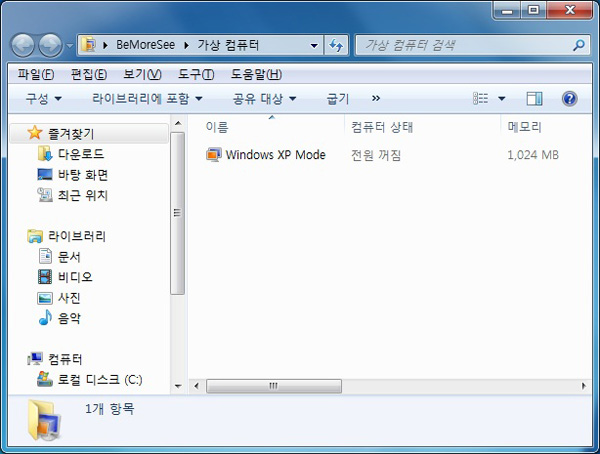Click the 1,024 MB memory value

click(x=533, y=155)
